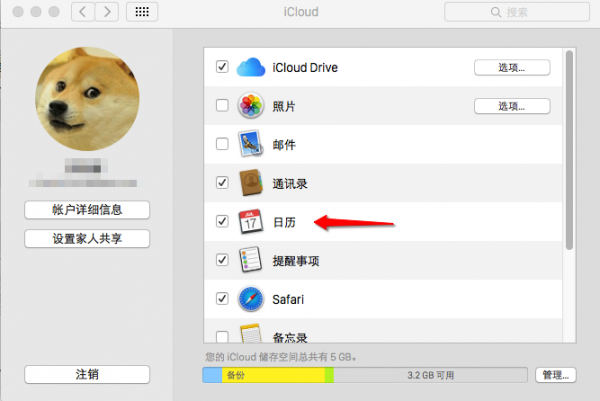
Task: Show all preferences grid icon
Action: (142, 12)
